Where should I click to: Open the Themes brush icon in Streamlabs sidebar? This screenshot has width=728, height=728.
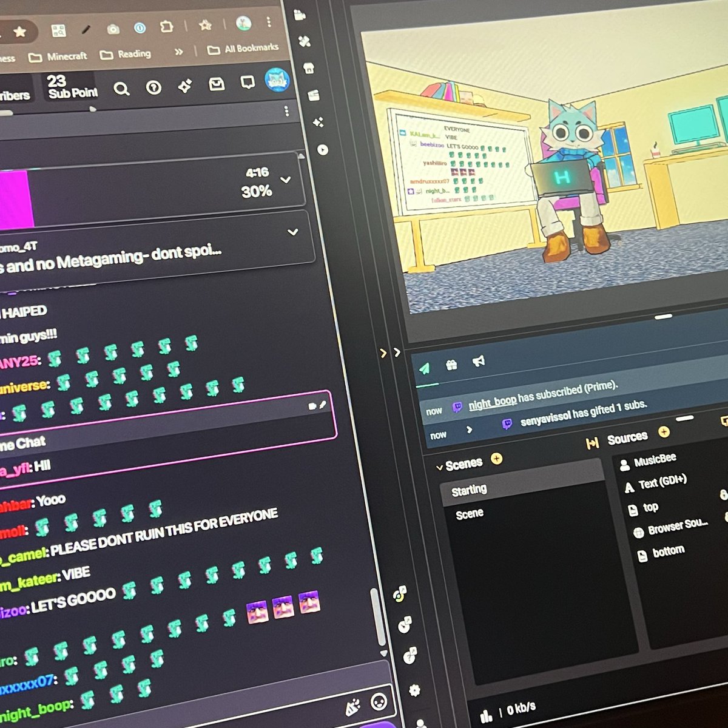point(304,41)
